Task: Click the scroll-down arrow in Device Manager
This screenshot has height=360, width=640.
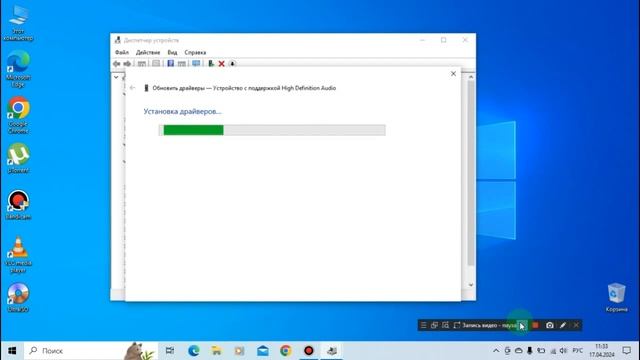Action: point(471,285)
